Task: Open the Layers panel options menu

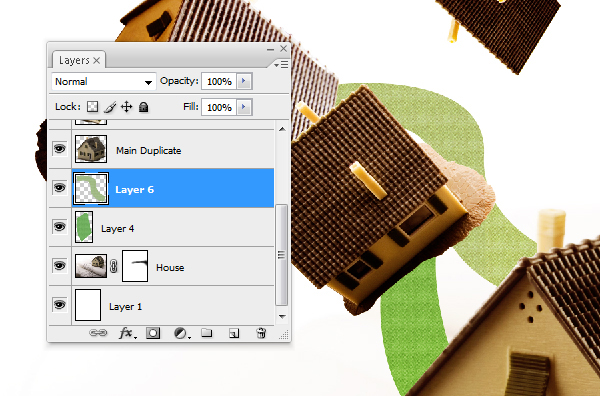Action: (281, 65)
